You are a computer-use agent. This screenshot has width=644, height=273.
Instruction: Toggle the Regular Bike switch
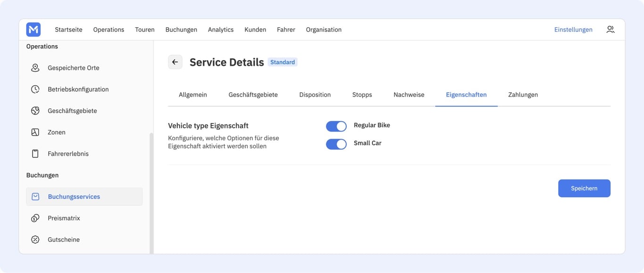point(336,126)
